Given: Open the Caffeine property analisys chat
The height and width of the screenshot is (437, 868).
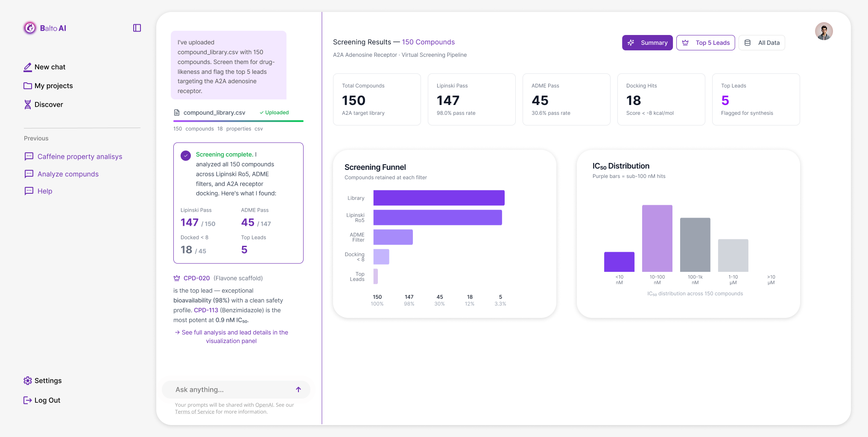Looking at the screenshot, I should click(79, 157).
